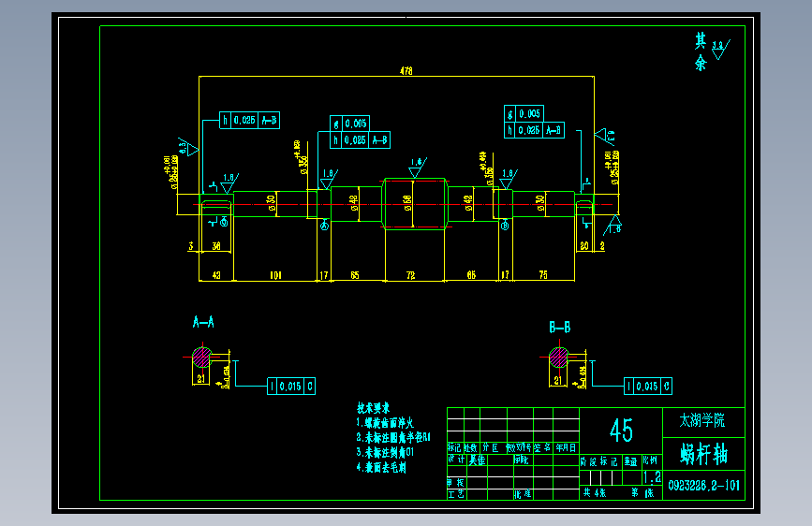
Task: Click the 阶段标记 title block cell
Action: pyautogui.click(x=599, y=461)
